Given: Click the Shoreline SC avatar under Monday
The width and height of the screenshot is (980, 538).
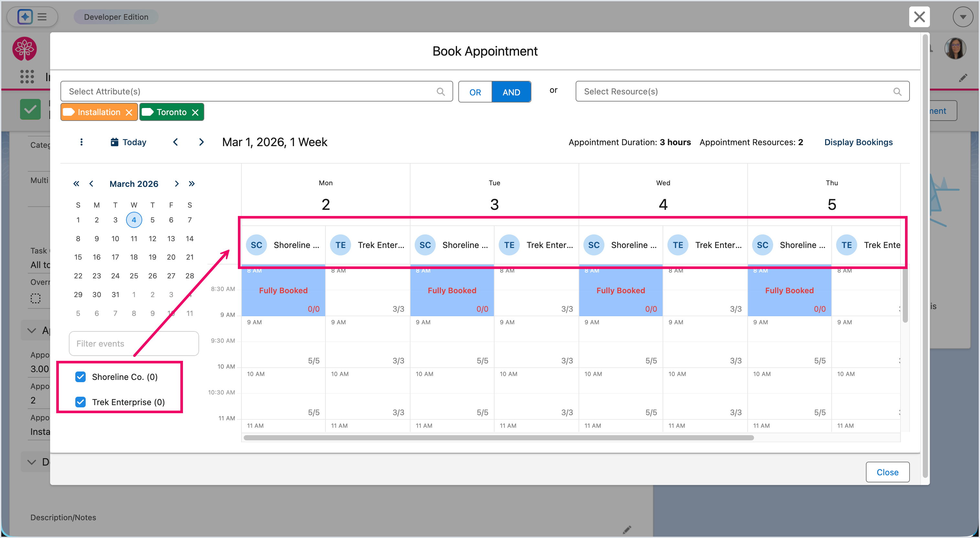Looking at the screenshot, I should pyautogui.click(x=256, y=245).
